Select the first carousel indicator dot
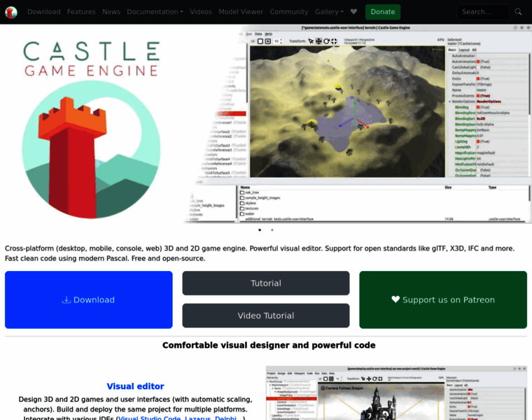Image resolution: width=532 pixels, height=420 pixels. 260,230
